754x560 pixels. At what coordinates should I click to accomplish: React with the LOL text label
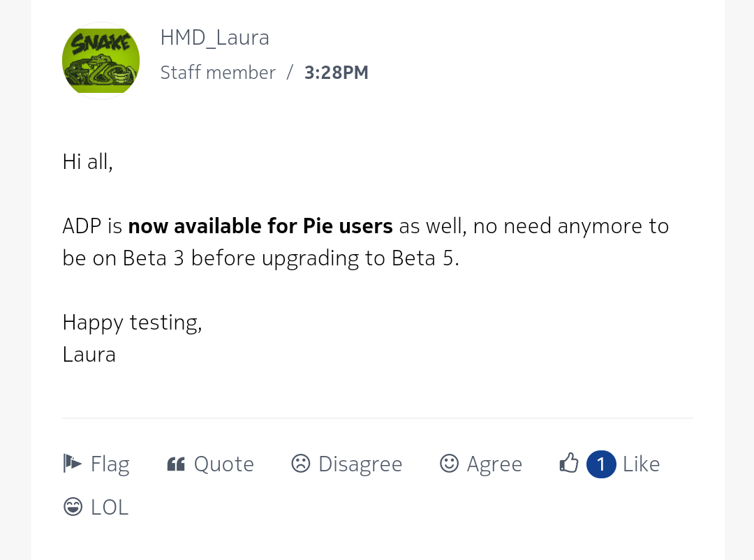pyautogui.click(x=110, y=508)
